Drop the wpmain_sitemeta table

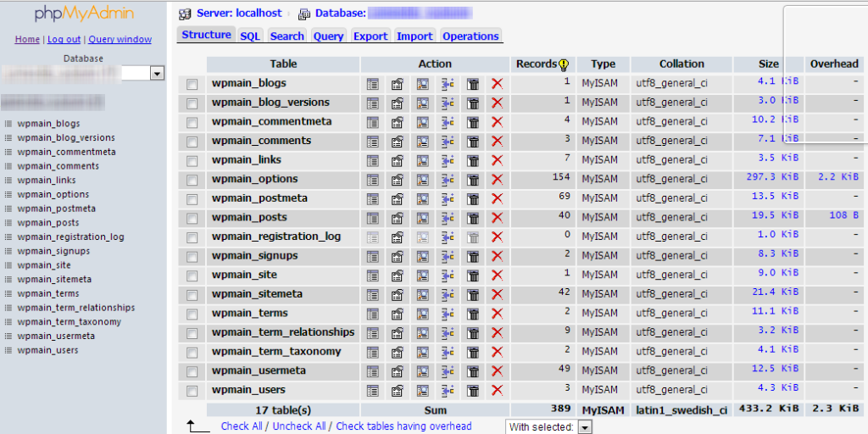pyautogui.click(x=497, y=294)
